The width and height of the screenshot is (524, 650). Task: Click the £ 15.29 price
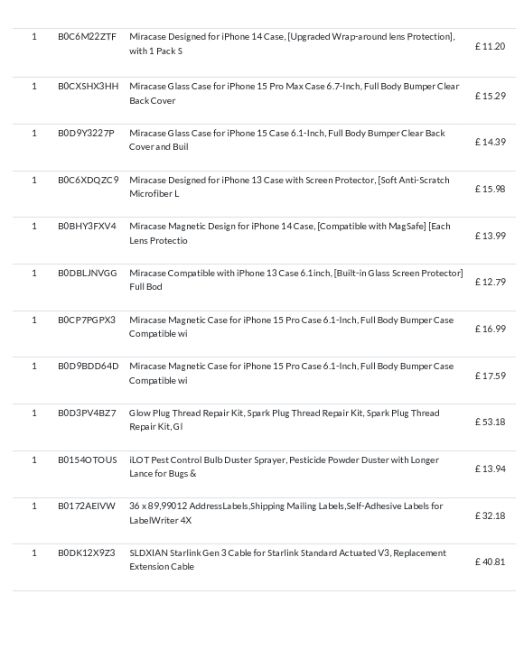click(490, 96)
